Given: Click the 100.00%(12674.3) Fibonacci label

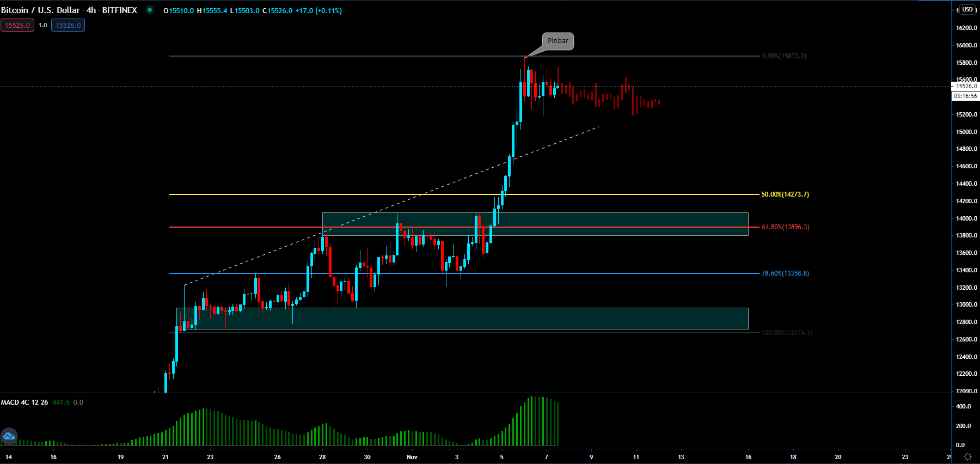Looking at the screenshot, I should 787,333.
